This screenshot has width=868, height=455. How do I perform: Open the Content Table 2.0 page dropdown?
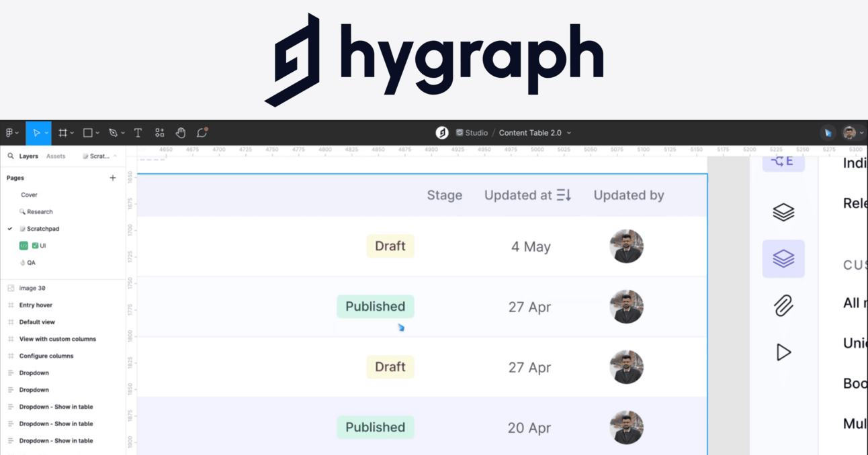[568, 132]
